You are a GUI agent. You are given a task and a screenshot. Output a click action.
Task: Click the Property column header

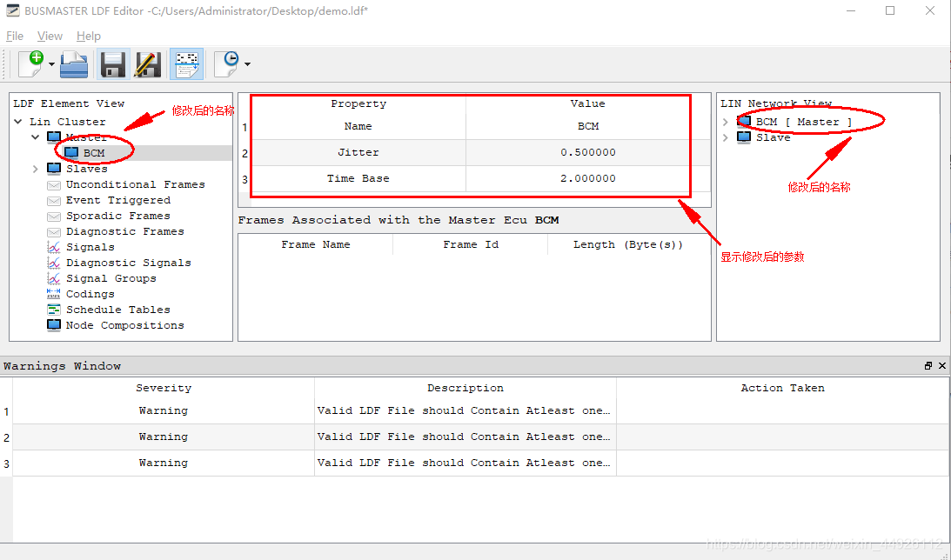pos(358,103)
